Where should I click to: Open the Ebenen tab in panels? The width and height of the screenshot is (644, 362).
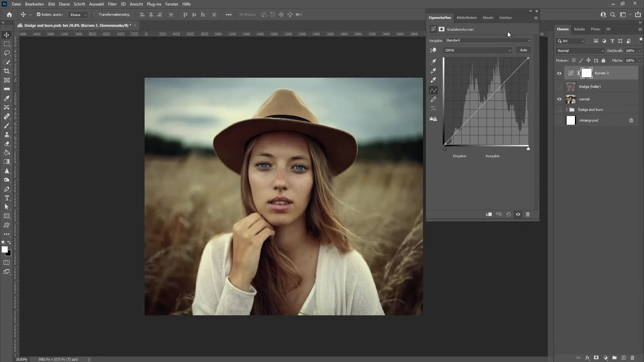click(562, 29)
